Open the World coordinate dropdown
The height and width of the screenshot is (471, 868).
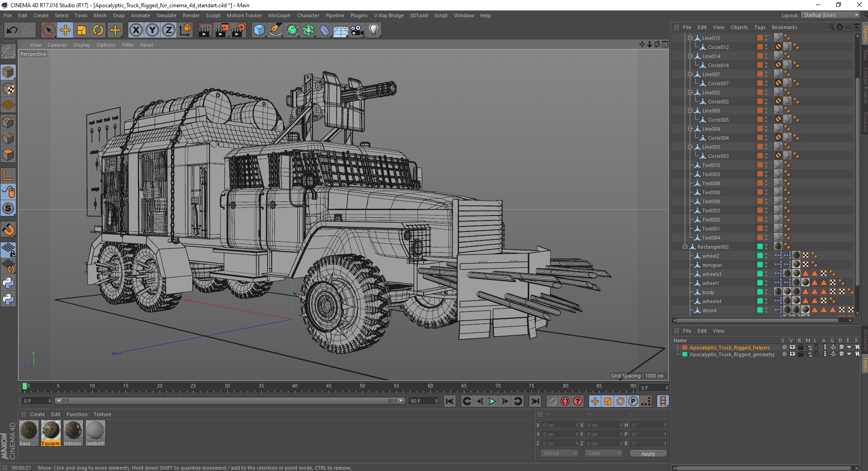pos(559,453)
